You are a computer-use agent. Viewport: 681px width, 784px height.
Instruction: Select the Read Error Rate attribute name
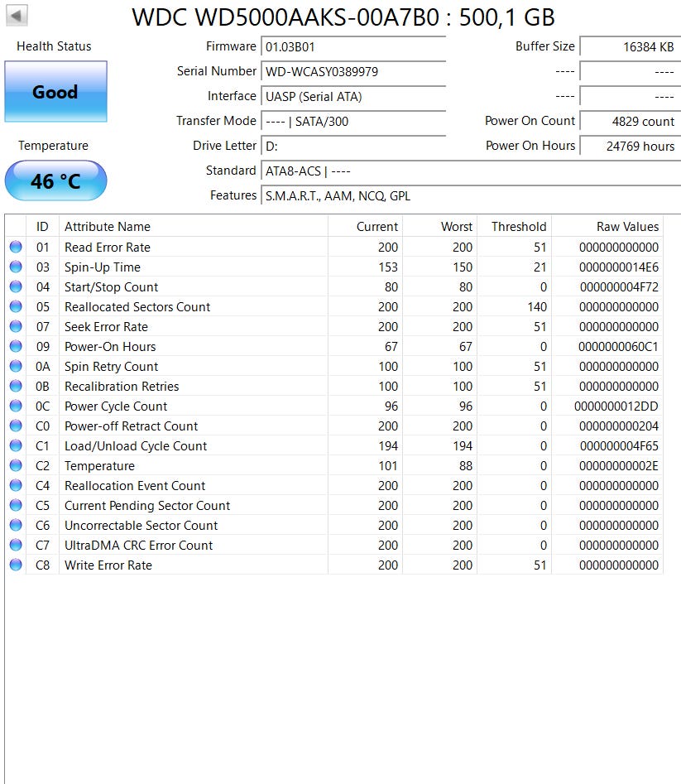point(108,247)
